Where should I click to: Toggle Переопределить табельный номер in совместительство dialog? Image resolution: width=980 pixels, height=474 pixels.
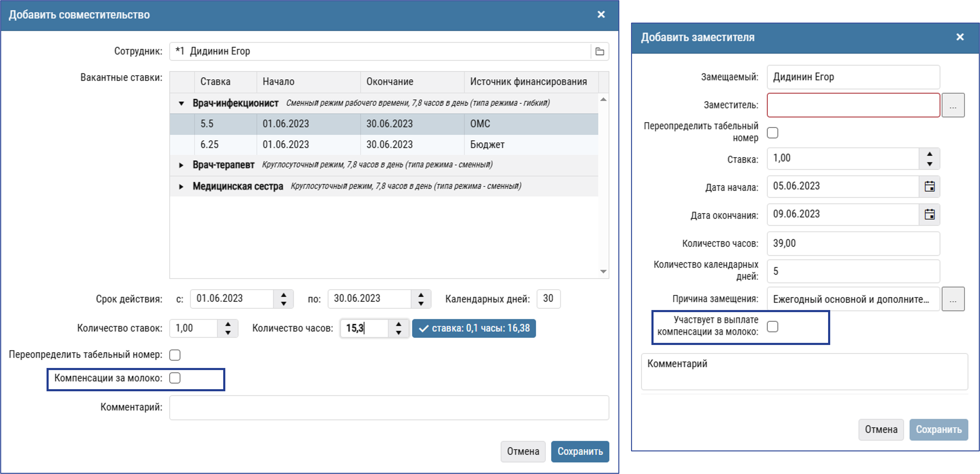pyautogui.click(x=175, y=355)
